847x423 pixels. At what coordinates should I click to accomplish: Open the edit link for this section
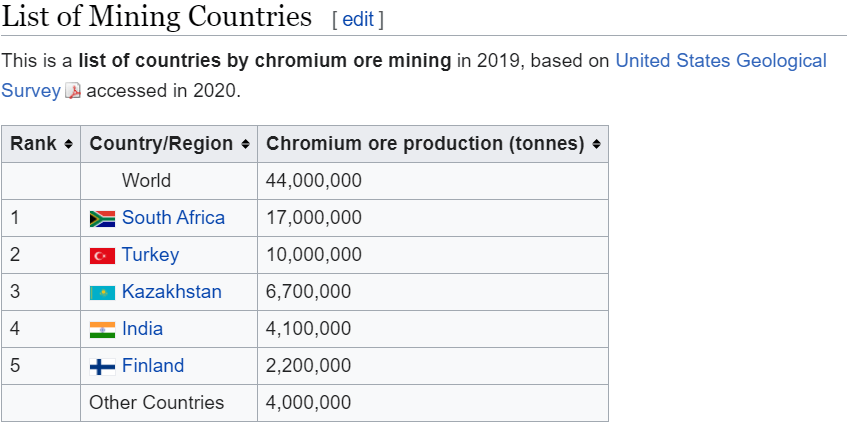point(358,19)
